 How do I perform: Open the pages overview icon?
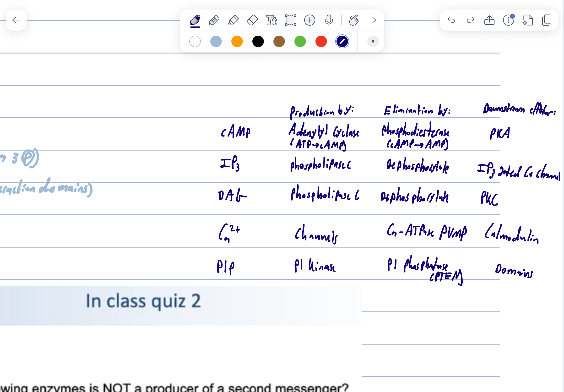[x=547, y=20]
